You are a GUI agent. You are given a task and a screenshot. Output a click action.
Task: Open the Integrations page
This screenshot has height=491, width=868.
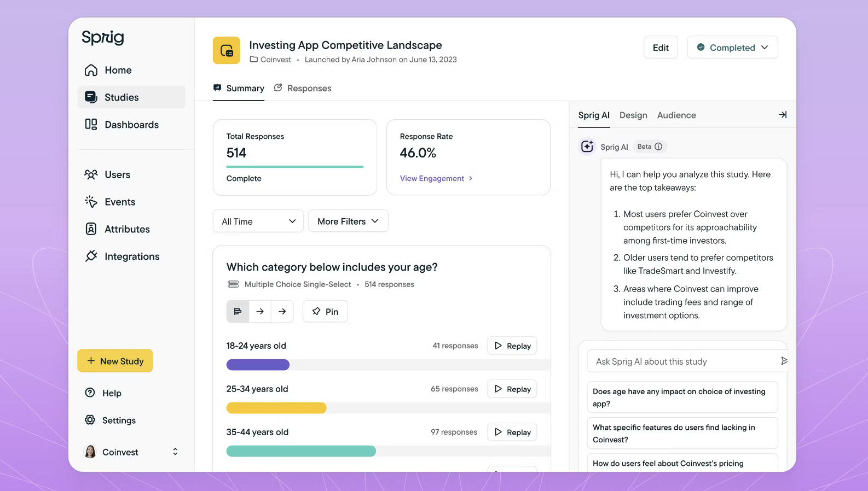pos(132,256)
